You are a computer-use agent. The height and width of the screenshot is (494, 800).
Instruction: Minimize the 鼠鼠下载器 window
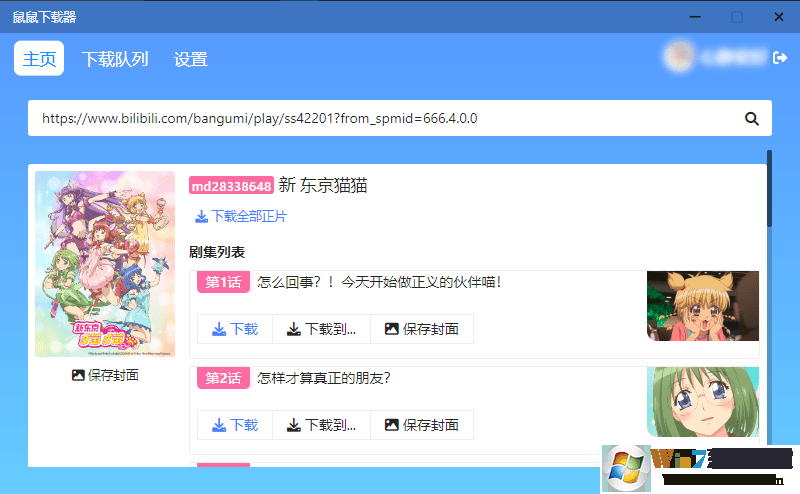click(695, 17)
